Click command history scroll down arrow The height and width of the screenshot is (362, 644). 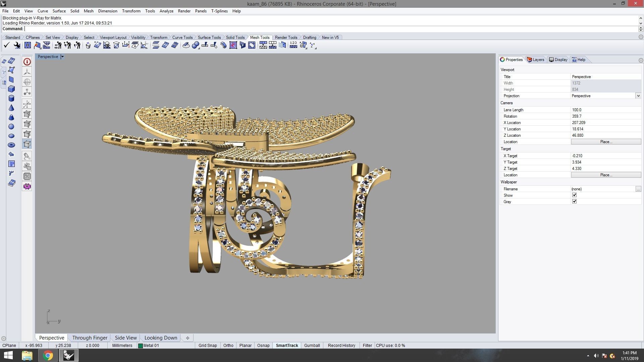coord(641,23)
